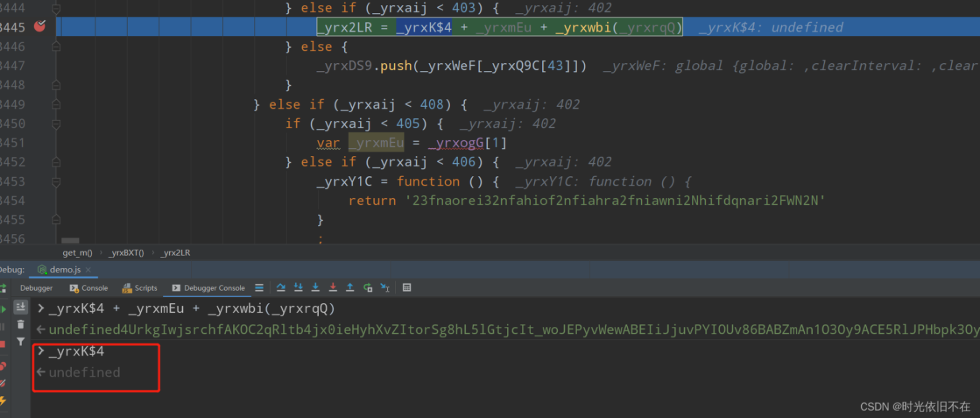The width and height of the screenshot is (980, 418).
Task: Click the single blue Step Into arrow
Action: tap(315, 288)
